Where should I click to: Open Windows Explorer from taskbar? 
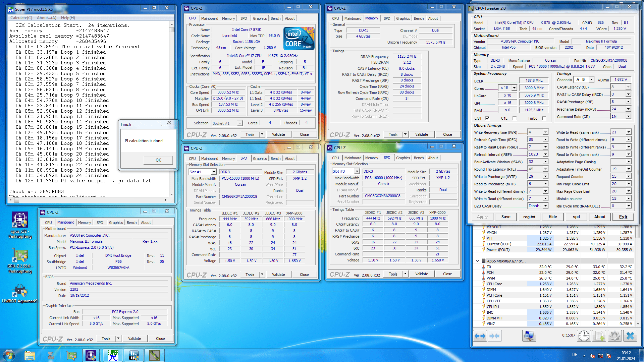coord(30,355)
